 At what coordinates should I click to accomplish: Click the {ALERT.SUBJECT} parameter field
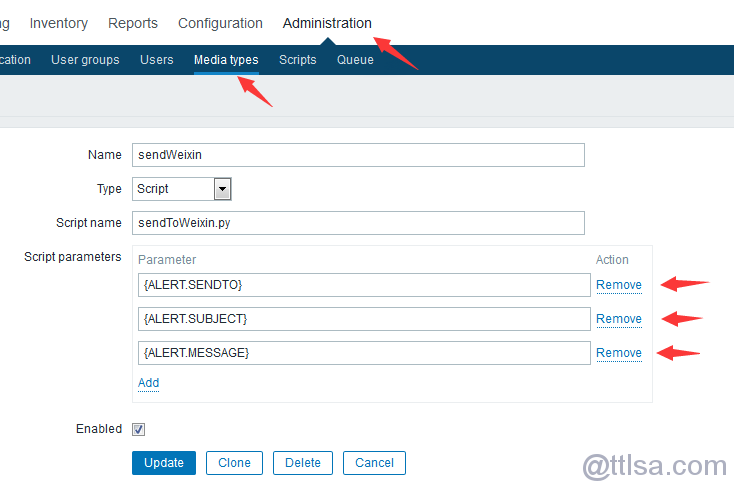click(x=364, y=319)
